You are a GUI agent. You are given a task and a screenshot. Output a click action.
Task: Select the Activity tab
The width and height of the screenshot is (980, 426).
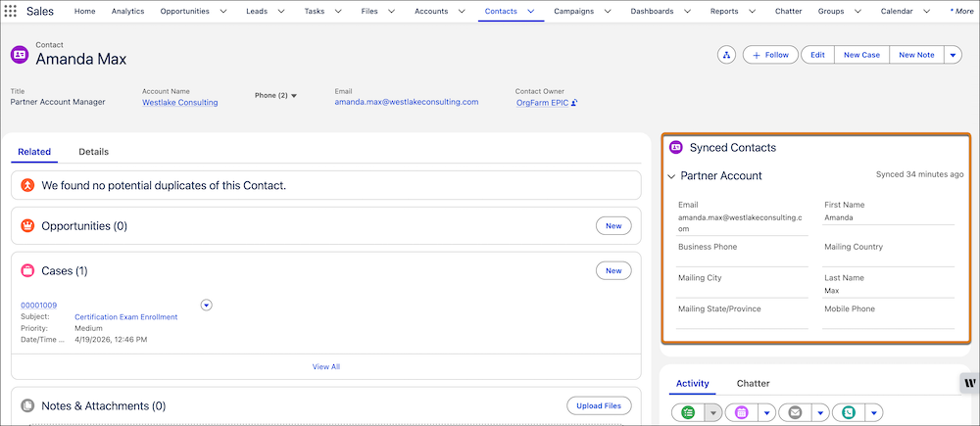click(693, 384)
